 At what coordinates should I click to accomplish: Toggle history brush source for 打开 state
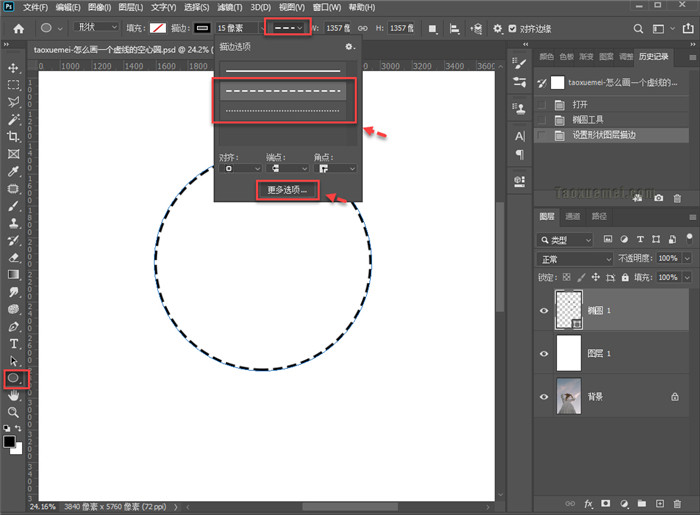[x=542, y=104]
